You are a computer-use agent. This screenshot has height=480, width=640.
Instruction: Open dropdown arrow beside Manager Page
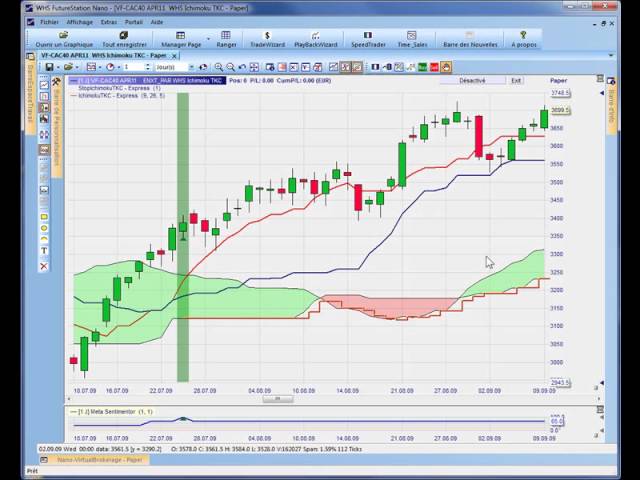tap(208, 39)
